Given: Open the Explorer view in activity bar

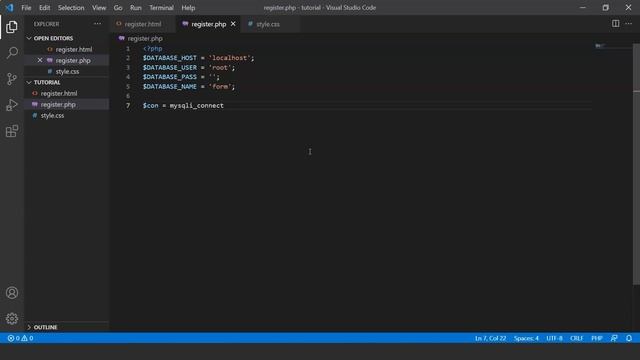Looking at the screenshot, I should click(x=12, y=27).
